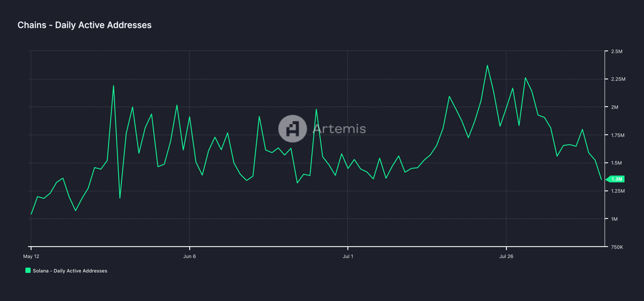Click the green Solana legend swatch

28,271
